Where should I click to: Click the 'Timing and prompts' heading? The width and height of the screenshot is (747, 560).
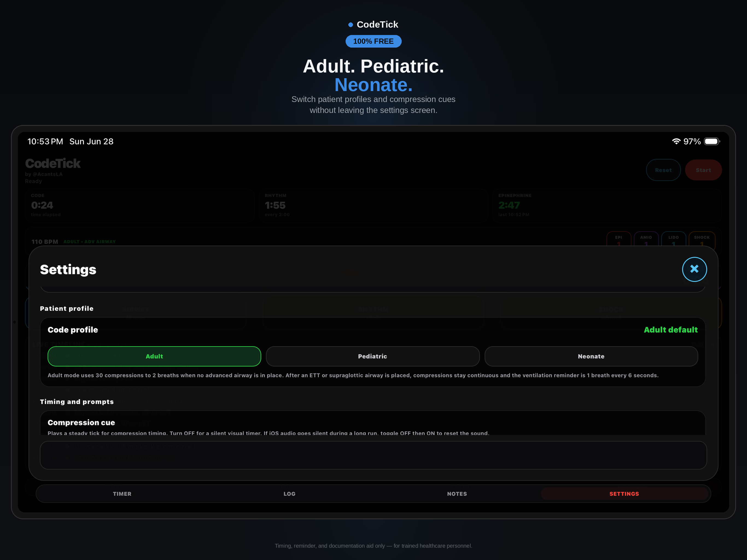(x=77, y=402)
